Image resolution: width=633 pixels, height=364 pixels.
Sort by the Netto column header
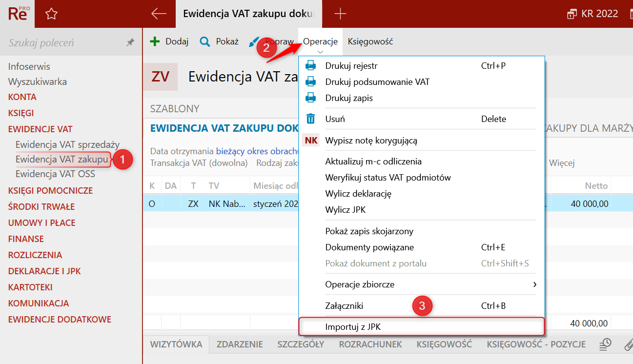point(596,186)
